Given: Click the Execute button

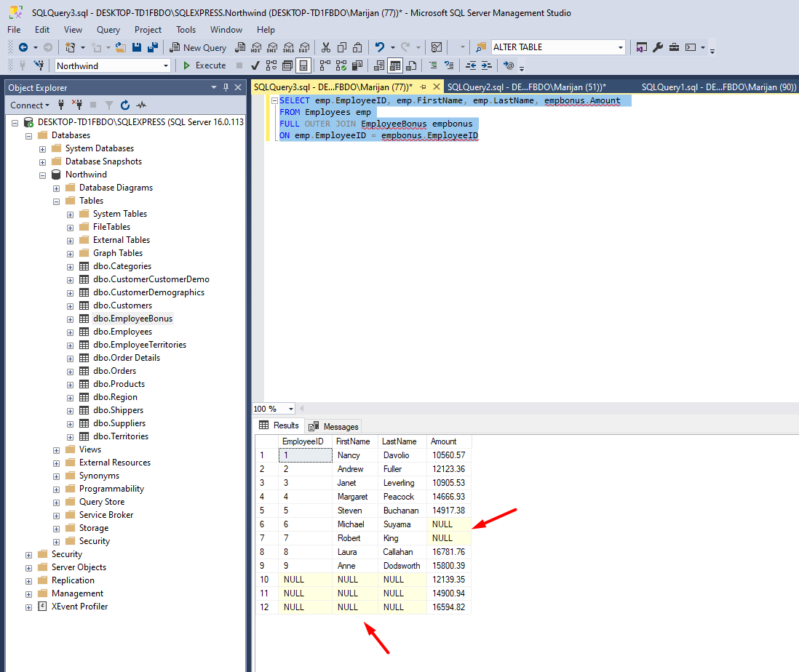Looking at the screenshot, I should [x=204, y=65].
